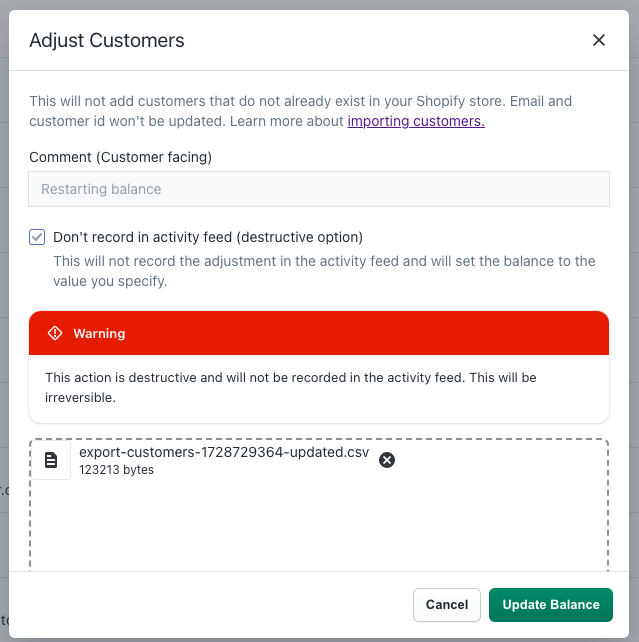Viewport: 639px width, 642px height.
Task: Open the importing customers link
Action: [416, 121]
